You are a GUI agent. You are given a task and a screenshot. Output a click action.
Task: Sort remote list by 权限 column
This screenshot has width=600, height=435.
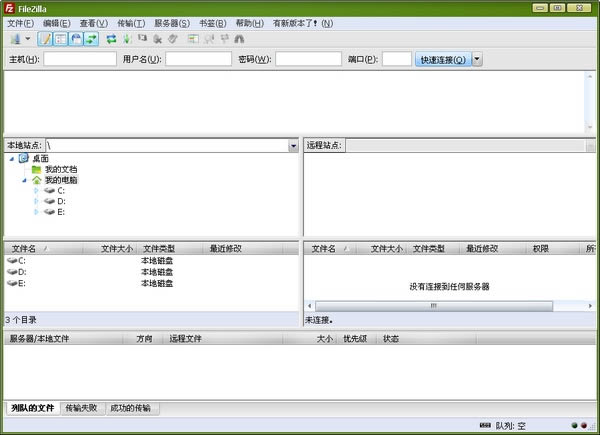pyautogui.click(x=553, y=249)
